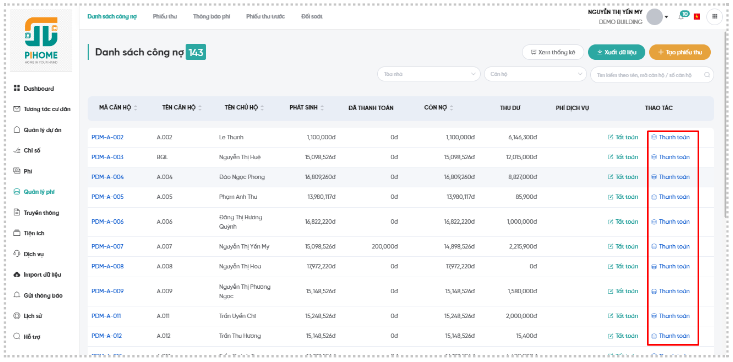Viewport: 733px width, 362px height.
Task: Switch to Thông báo phí tab
Action: (x=211, y=16)
